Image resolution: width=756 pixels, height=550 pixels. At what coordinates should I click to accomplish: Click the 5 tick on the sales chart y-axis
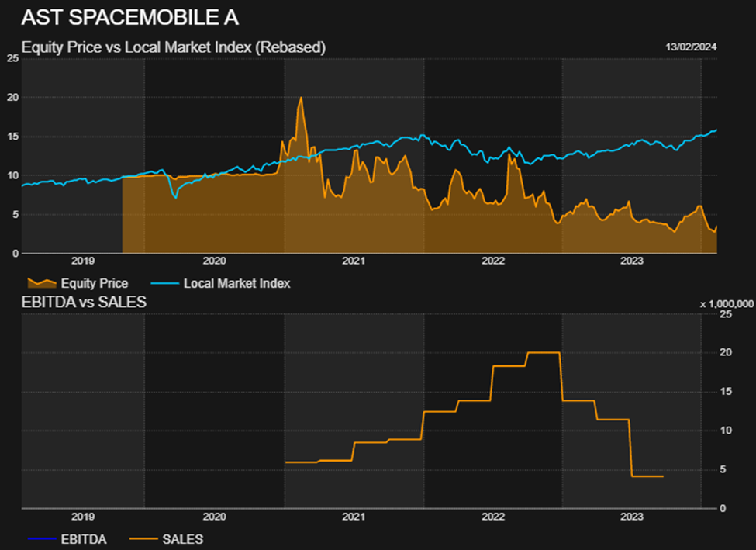pyautogui.click(x=723, y=470)
